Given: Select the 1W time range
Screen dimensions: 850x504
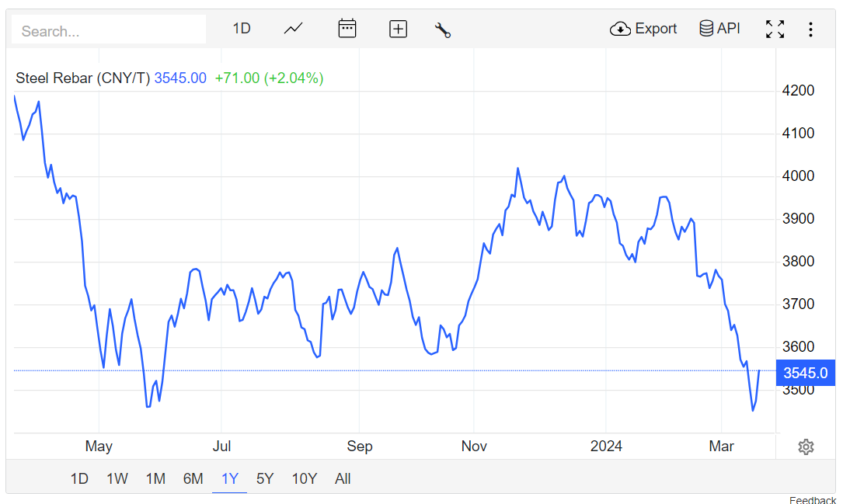Looking at the screenshot, I should (117, 478).
